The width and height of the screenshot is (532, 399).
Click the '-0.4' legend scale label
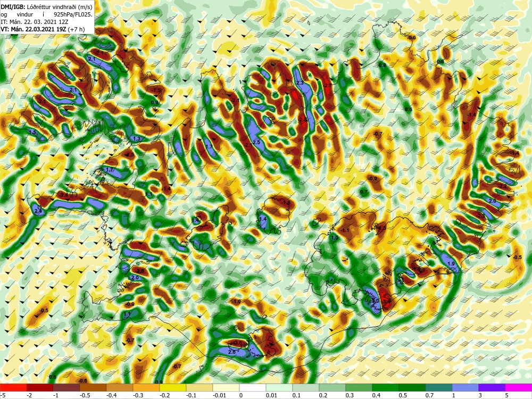tap(111, 395)
